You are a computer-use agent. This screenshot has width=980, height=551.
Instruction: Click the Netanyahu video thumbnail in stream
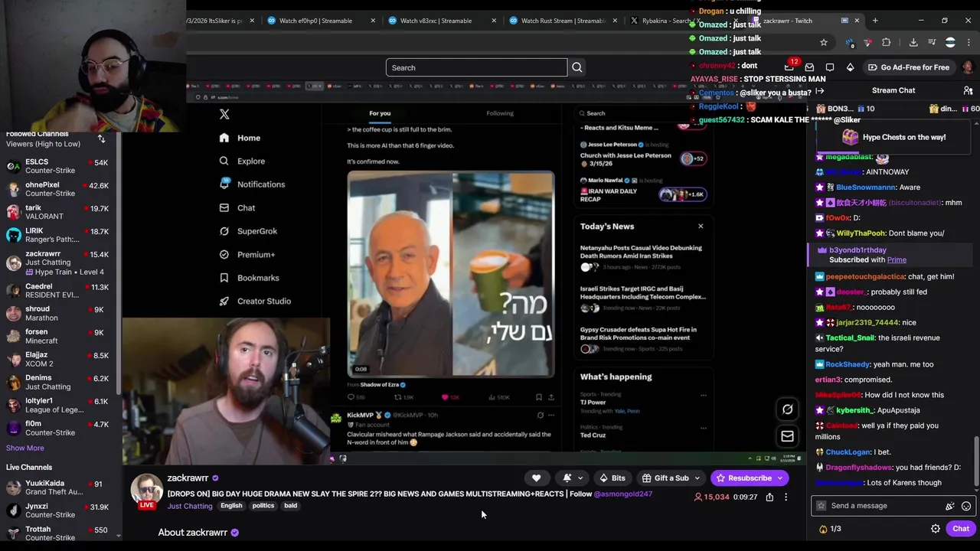(451, 275)
